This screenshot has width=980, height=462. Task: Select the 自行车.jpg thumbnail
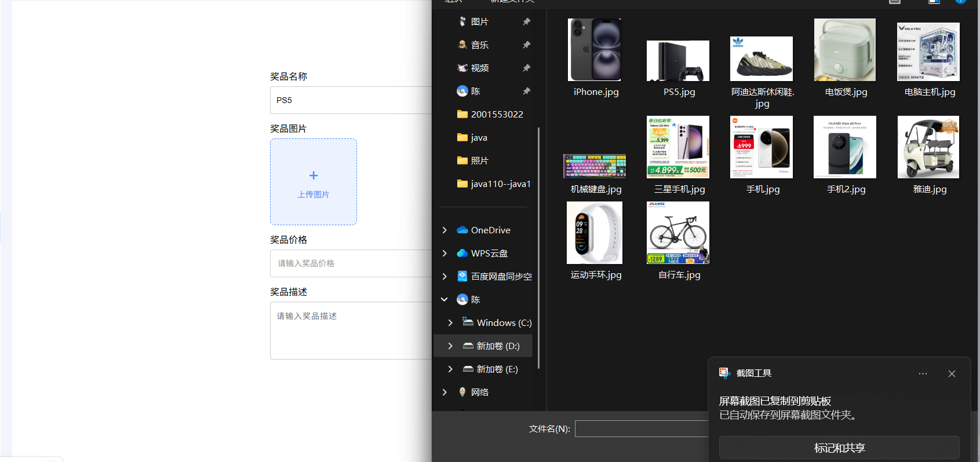pyautogui.click(x=678, y=233)
